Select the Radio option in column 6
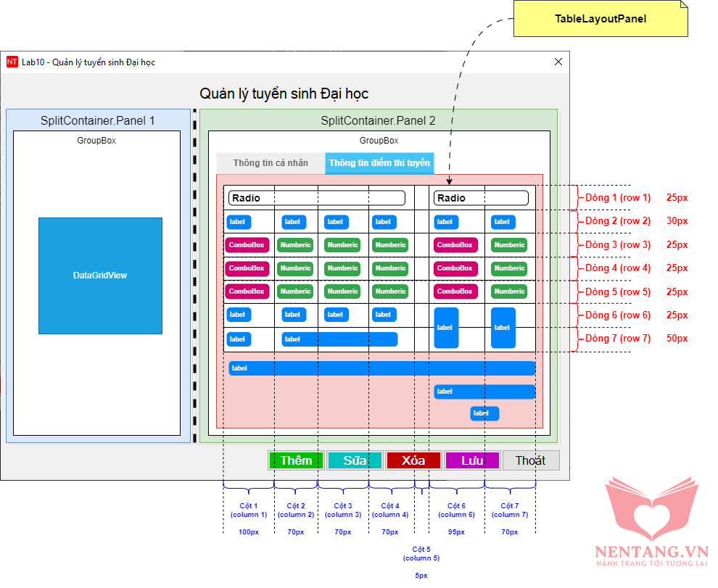 [x=480, y=198]
